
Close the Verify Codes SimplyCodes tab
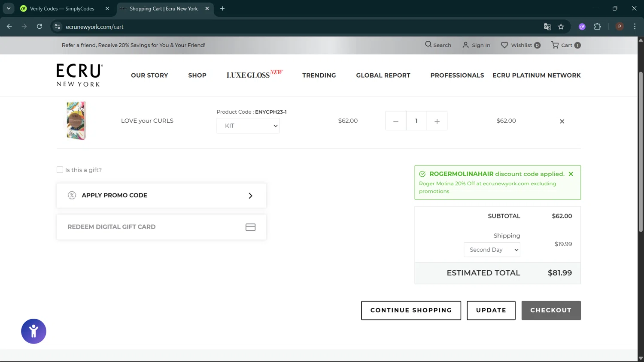tap(107, 9)
